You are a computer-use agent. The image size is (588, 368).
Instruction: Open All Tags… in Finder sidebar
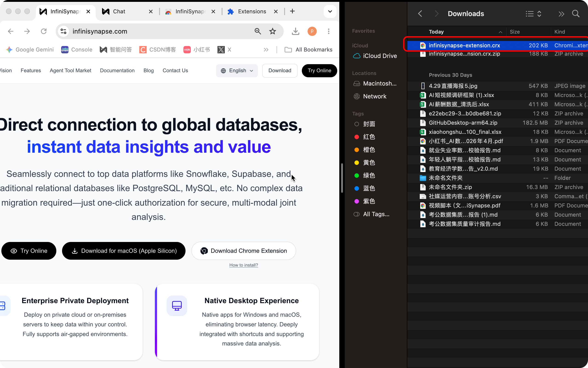coord(371,214)
